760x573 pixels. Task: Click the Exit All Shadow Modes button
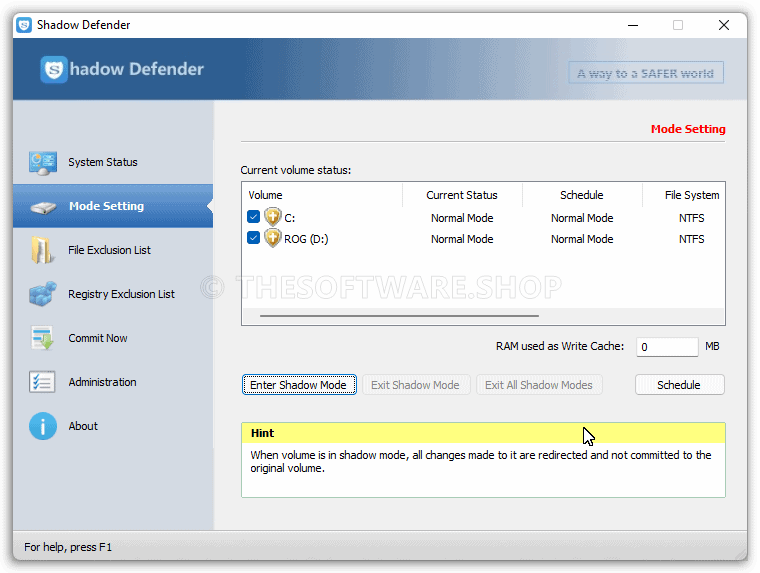pos(539,385)
